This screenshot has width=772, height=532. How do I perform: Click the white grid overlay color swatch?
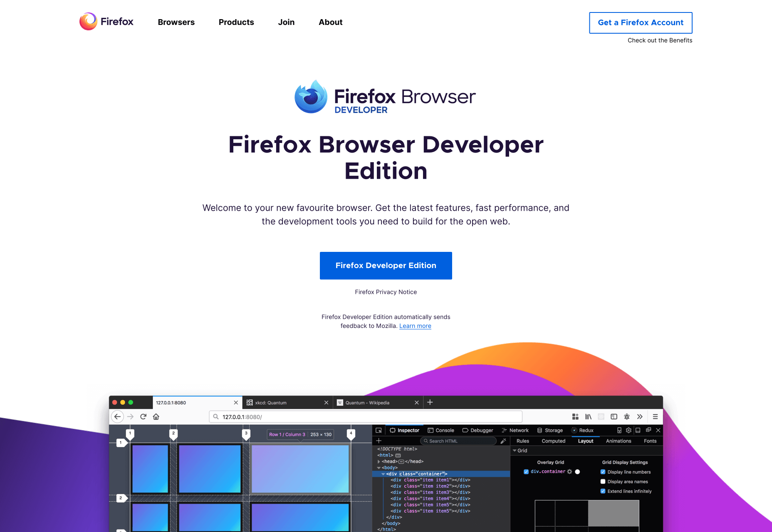tap(577, 472)
